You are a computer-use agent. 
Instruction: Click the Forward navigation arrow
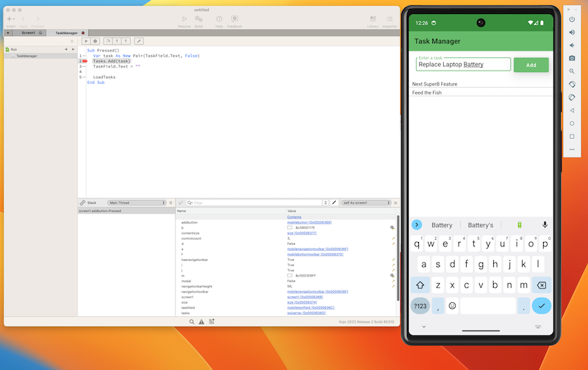coord(37,19)
